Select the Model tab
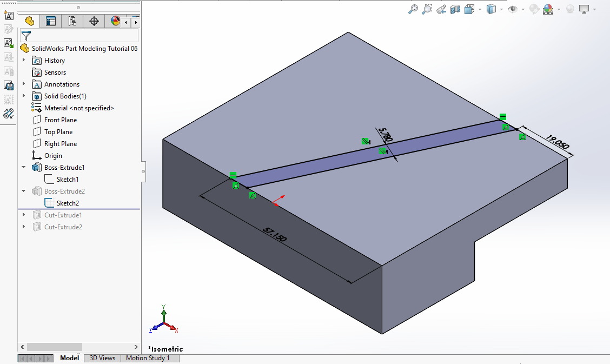The image size is (610, 364). click(69, 358)
